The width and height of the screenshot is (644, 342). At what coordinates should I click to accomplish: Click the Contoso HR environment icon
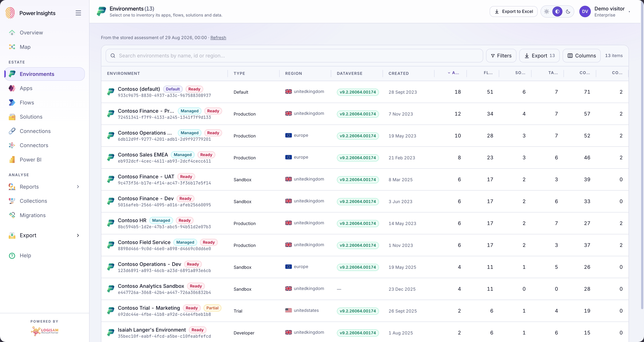[x=111, y=223]
